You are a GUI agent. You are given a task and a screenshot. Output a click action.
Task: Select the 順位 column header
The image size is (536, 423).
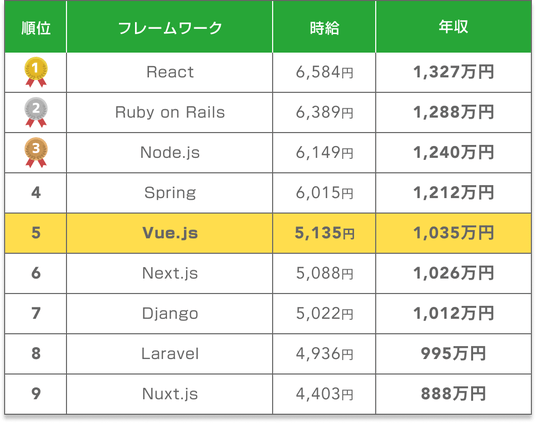pos(36,27)
